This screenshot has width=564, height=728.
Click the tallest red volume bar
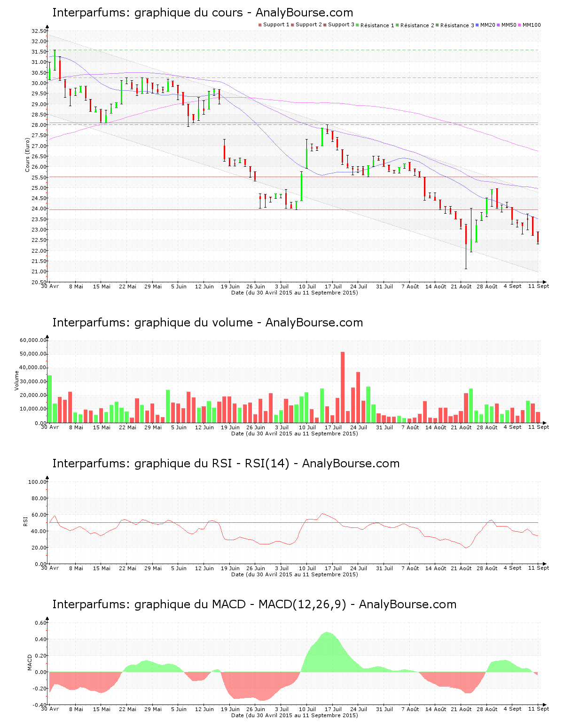pyautogui.click(x=343, y=387)
